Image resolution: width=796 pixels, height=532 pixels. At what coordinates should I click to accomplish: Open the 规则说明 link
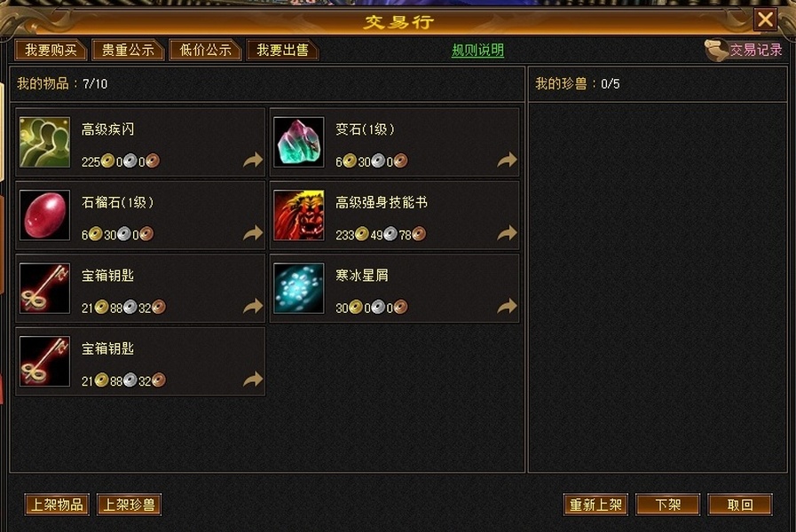click(477, 51)
